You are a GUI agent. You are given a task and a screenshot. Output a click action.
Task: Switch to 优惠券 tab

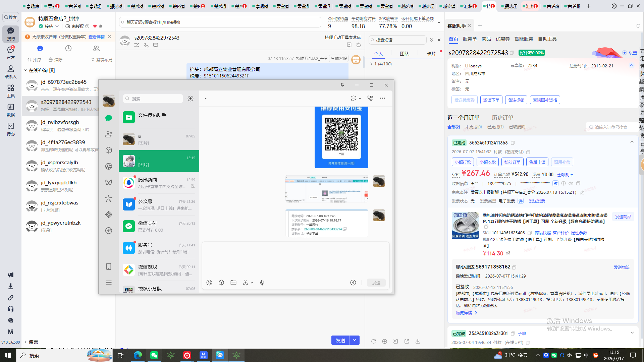[502, 39]
